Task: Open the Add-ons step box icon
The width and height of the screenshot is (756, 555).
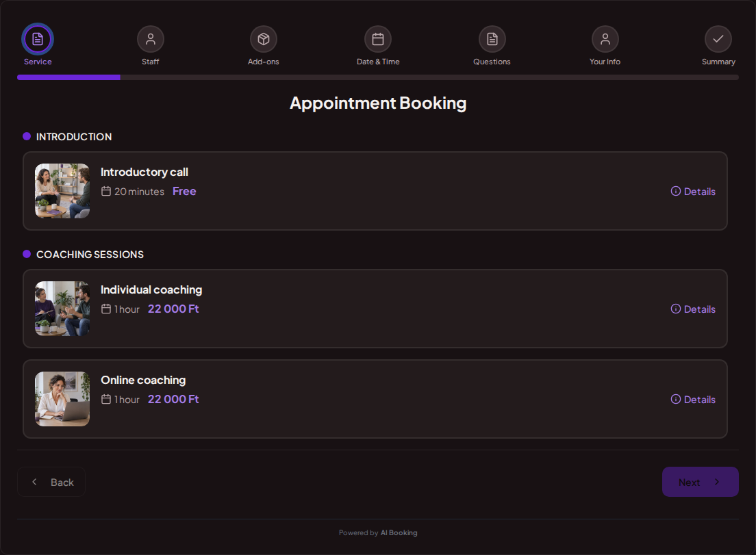Action: [x=263, y=39]
